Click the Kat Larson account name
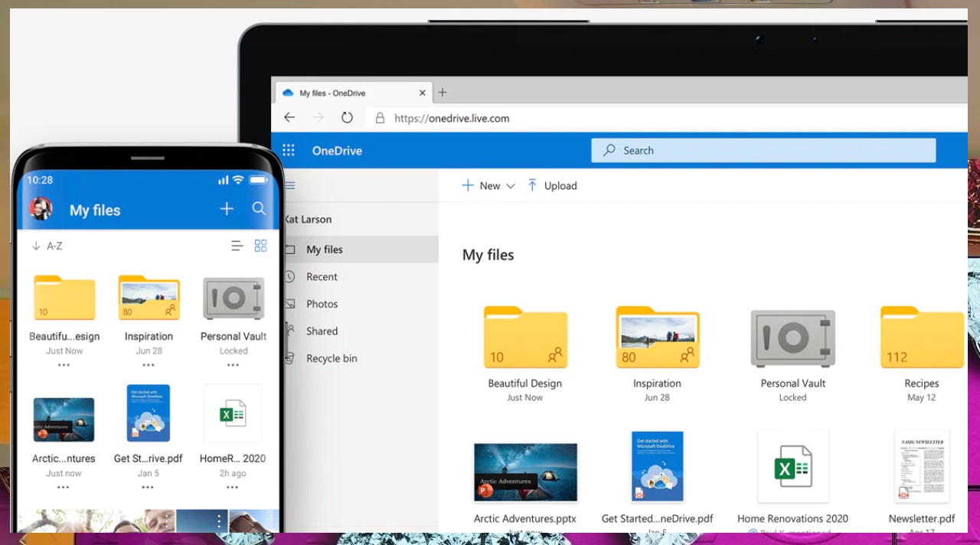The width and height of the screenshot is (980, 545). (x=308, y=220)
